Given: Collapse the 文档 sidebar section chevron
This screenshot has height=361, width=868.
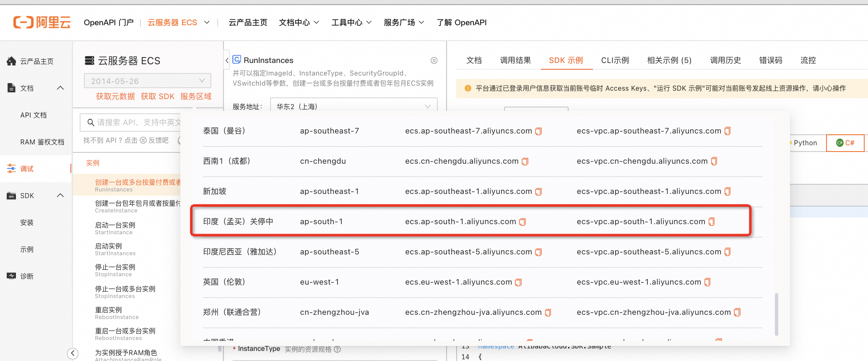Looking at the screenshot, I should click(x=60, y=88).
